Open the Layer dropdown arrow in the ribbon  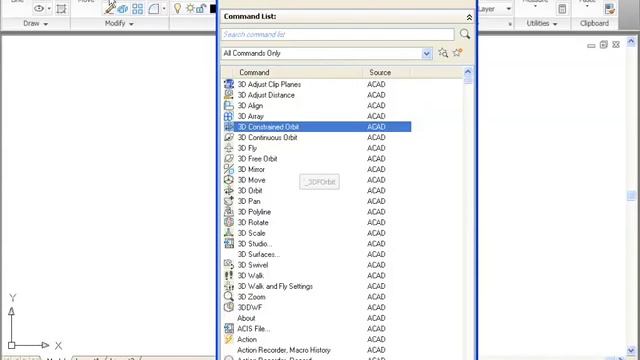509,9
